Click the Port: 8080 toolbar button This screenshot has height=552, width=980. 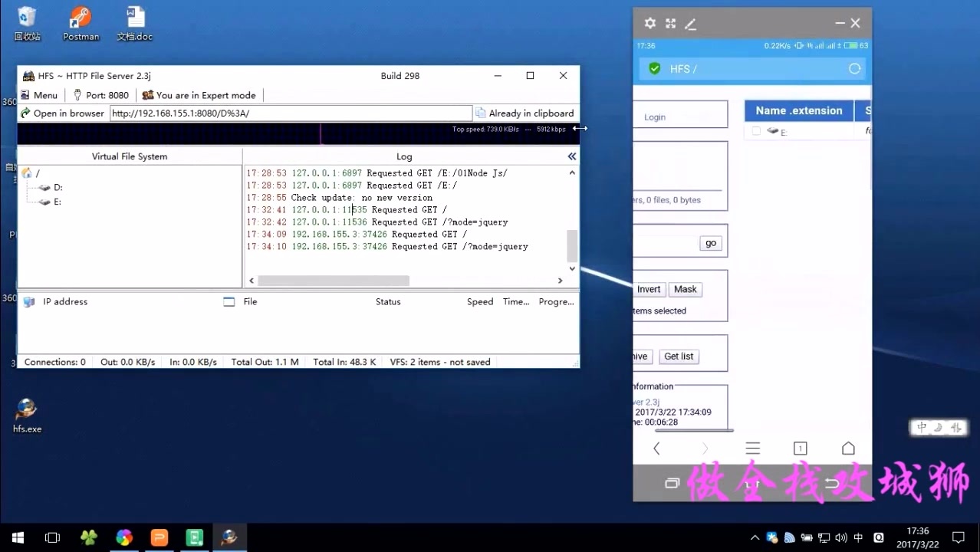point(100,95)
